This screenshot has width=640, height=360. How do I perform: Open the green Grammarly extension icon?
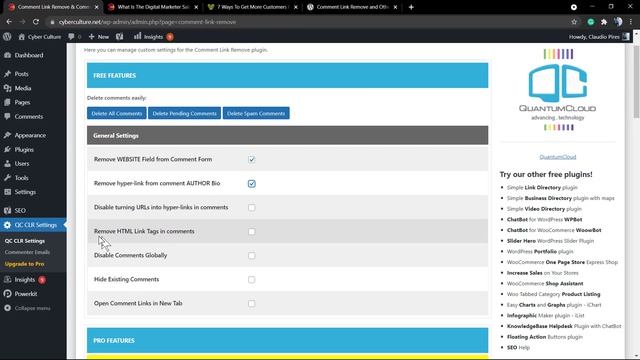pos(591,22)
